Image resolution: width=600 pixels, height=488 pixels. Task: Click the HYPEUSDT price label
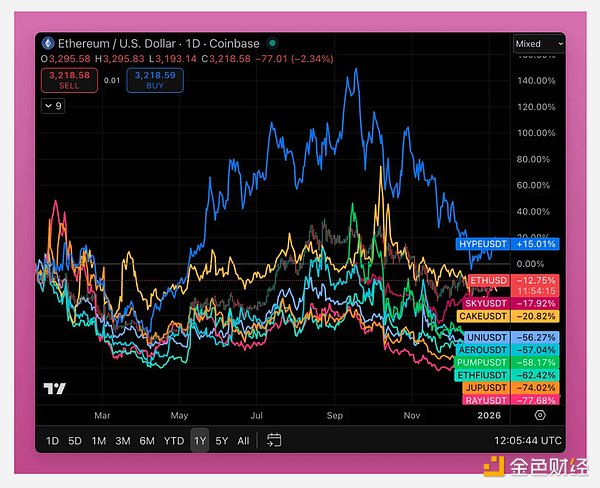[x=506, y=243]
